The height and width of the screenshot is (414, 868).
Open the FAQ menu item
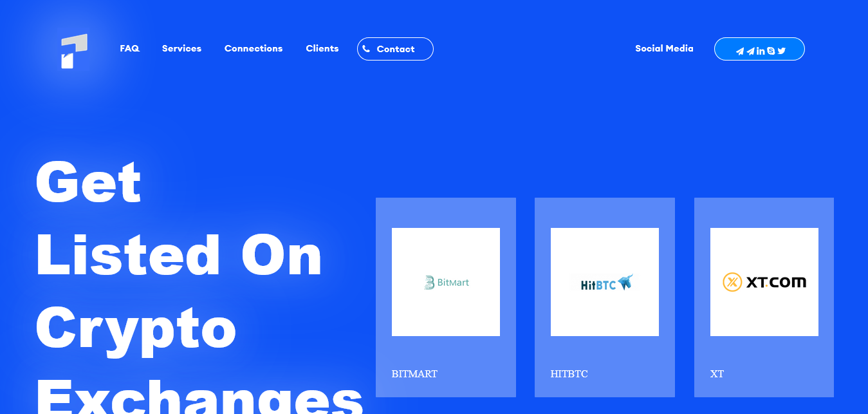click(129, 48)
